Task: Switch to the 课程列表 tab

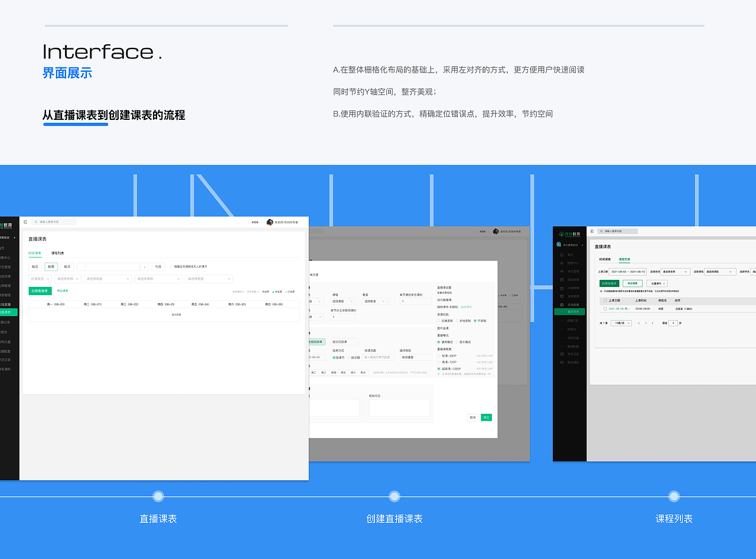Action: tap(624, 260)
